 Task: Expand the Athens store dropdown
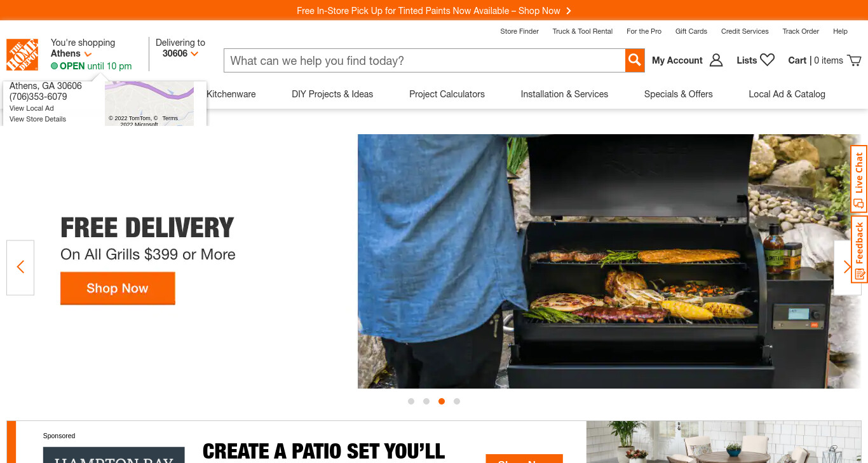click(88, 54)
